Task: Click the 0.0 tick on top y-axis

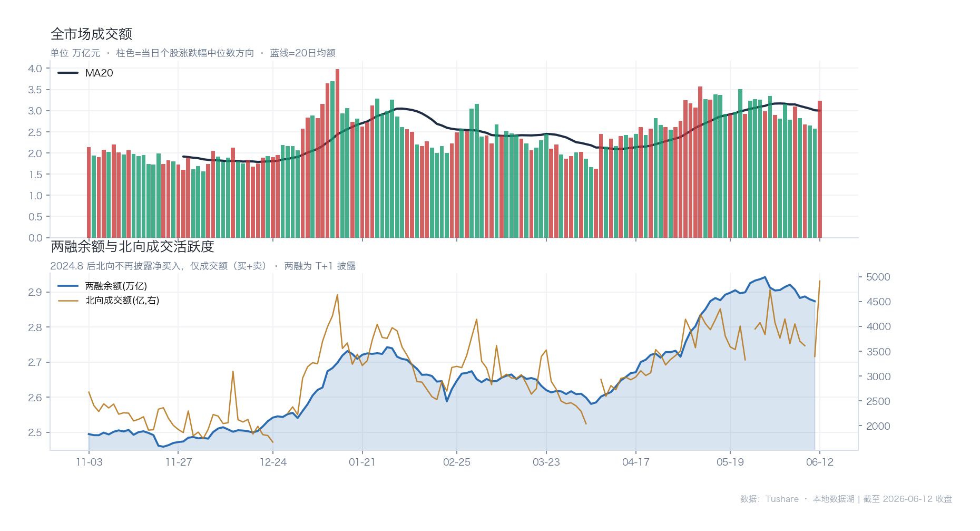Action: (35, 238)
